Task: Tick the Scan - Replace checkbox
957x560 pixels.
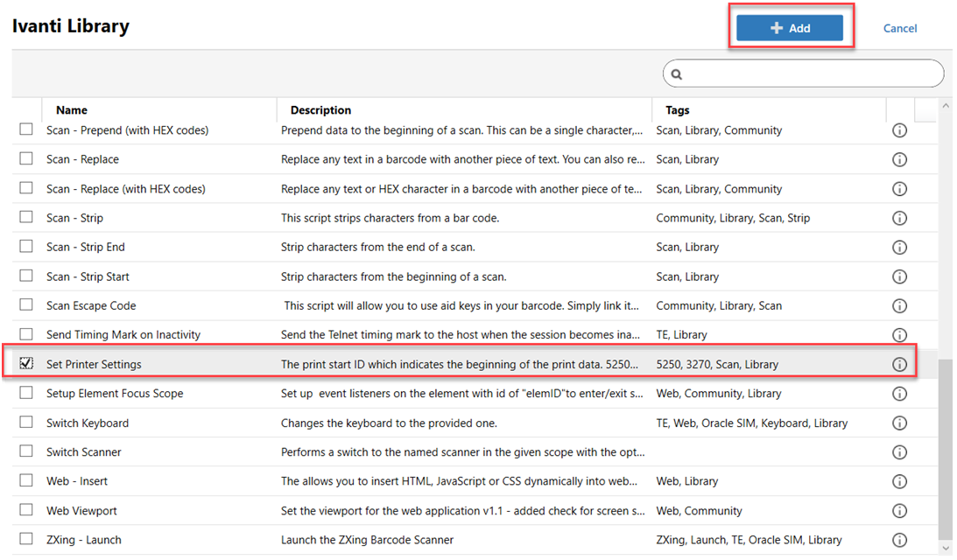Action: tap(26, 158)
